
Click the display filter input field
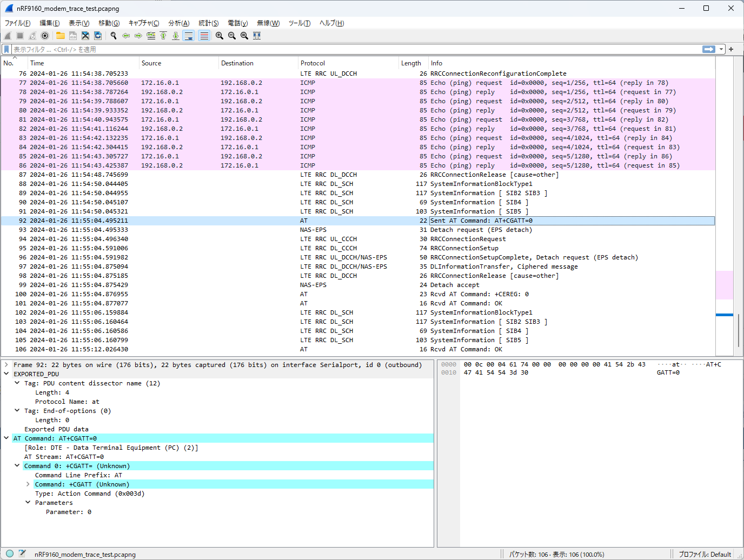coord(357,49)
